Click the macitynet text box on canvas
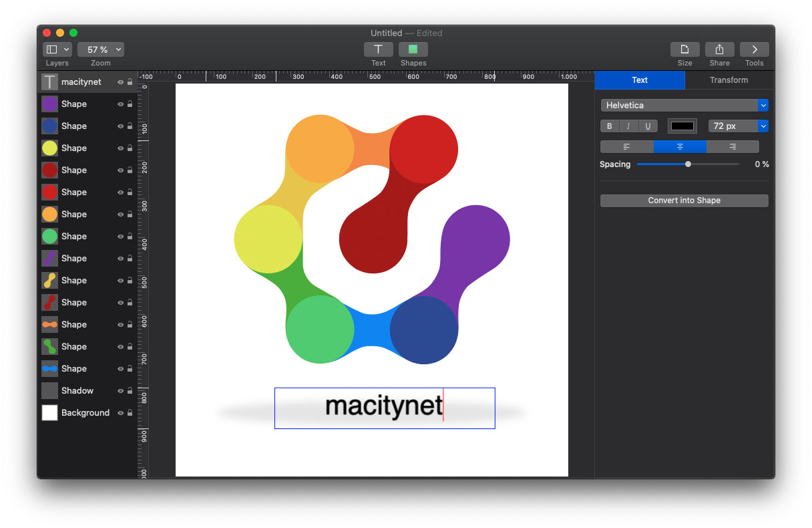This screenshot has width=812, height=528. click(x=385, y=408)
